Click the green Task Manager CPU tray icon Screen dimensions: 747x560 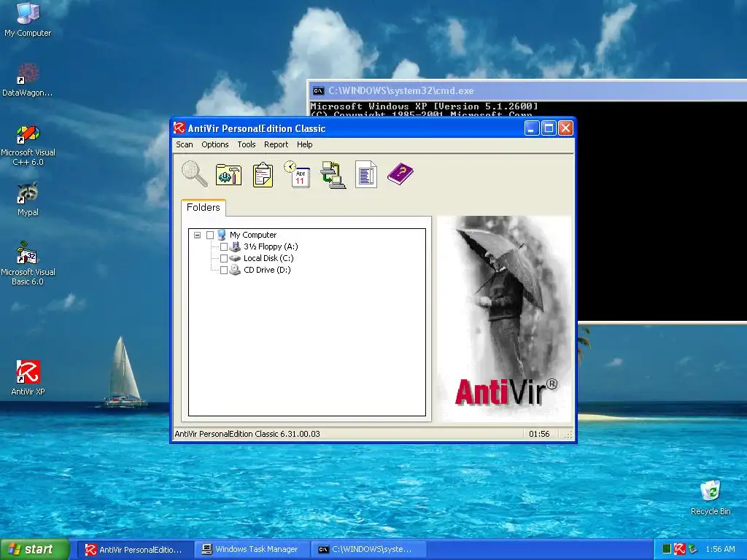[667, 549]
